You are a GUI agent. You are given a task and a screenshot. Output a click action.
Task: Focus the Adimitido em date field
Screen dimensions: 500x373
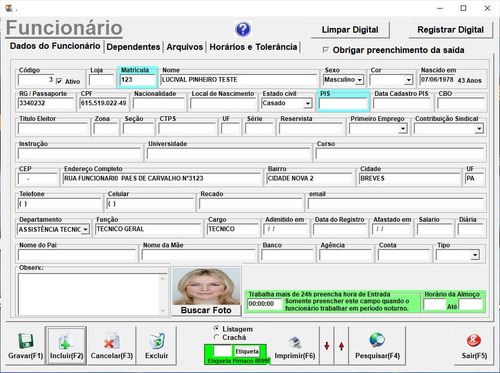point(286,229)
